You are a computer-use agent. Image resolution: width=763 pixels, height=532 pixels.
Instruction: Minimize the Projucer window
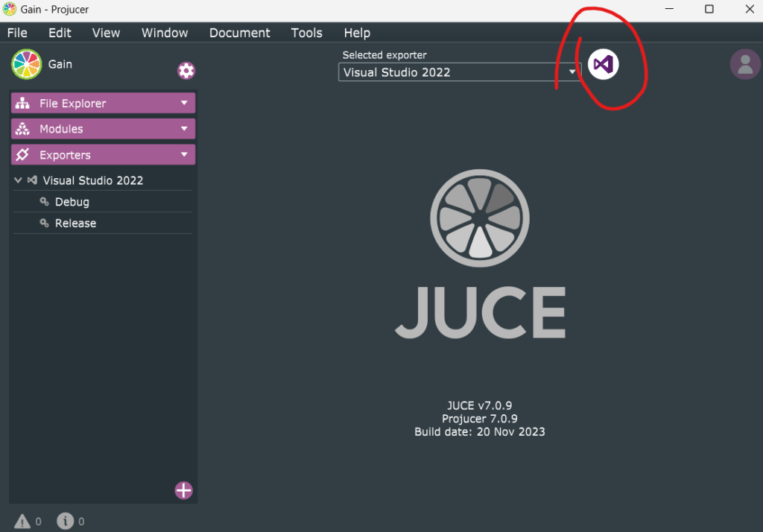click(669, 9)
